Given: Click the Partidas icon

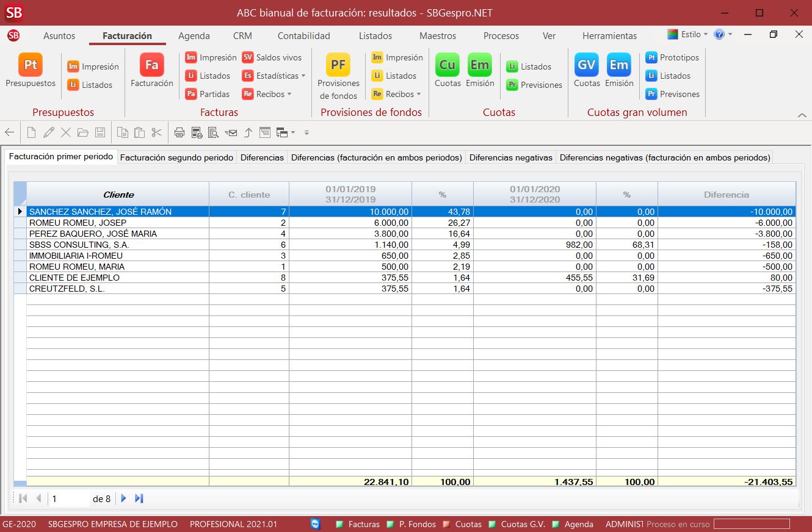Looking at the screenshot, I should coord(208,94).
